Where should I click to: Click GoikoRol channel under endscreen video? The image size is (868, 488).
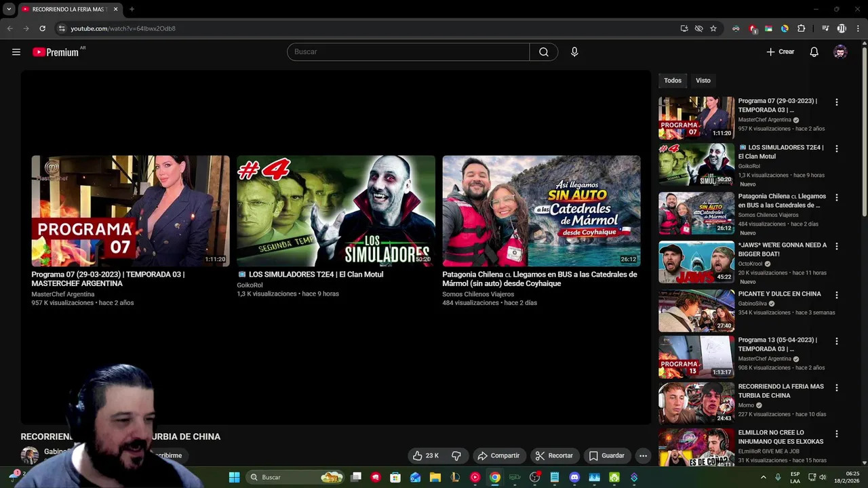click(x=250, y=285)
